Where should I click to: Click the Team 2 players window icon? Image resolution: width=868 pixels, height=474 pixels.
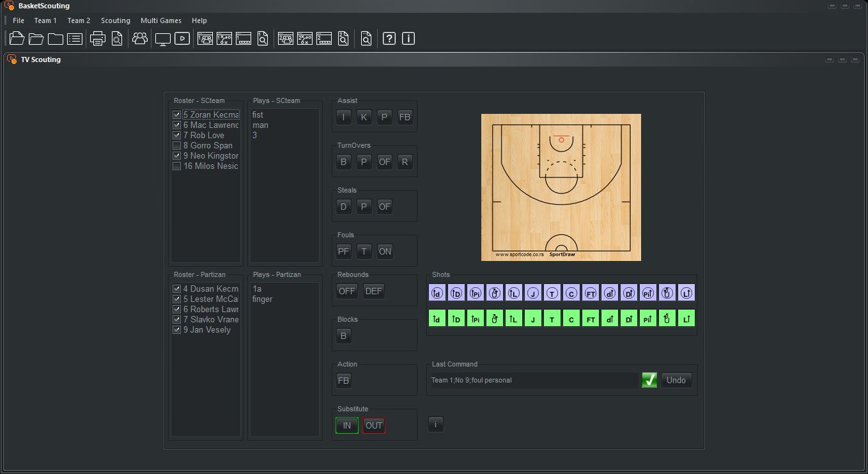pyautogui.click(x=286, y=38)
